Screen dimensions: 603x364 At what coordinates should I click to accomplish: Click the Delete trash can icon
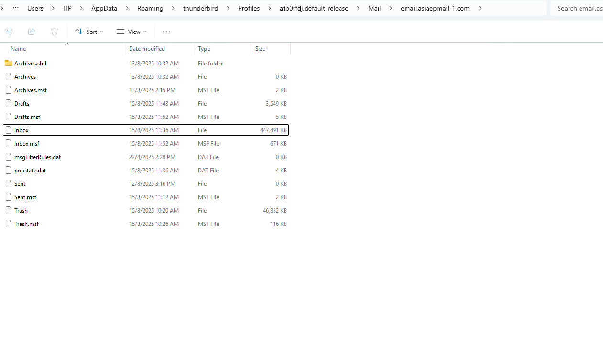[x=55, y=32]
